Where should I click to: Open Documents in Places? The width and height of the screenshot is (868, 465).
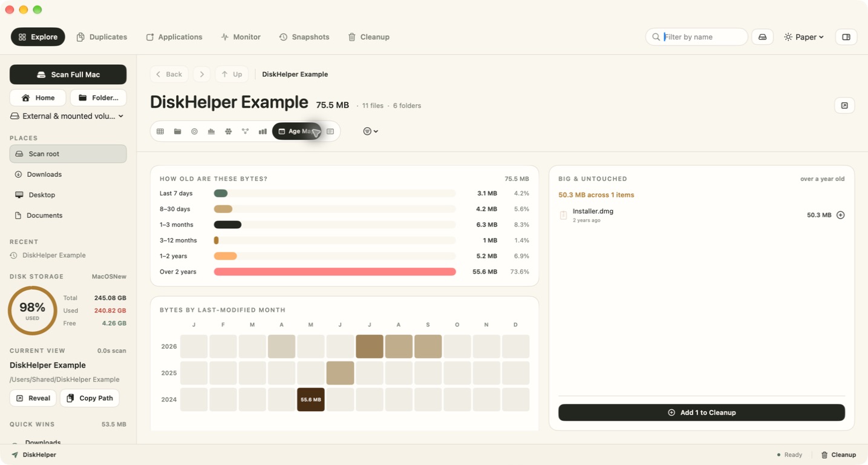click(68, 216)
